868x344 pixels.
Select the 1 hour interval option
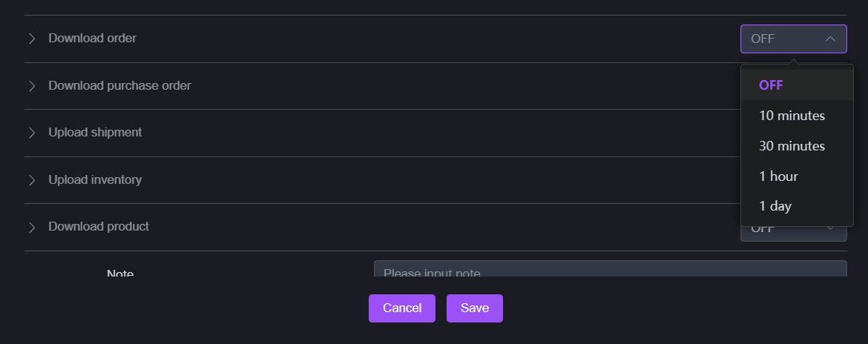pyautogui.click(x=778, y=176)
